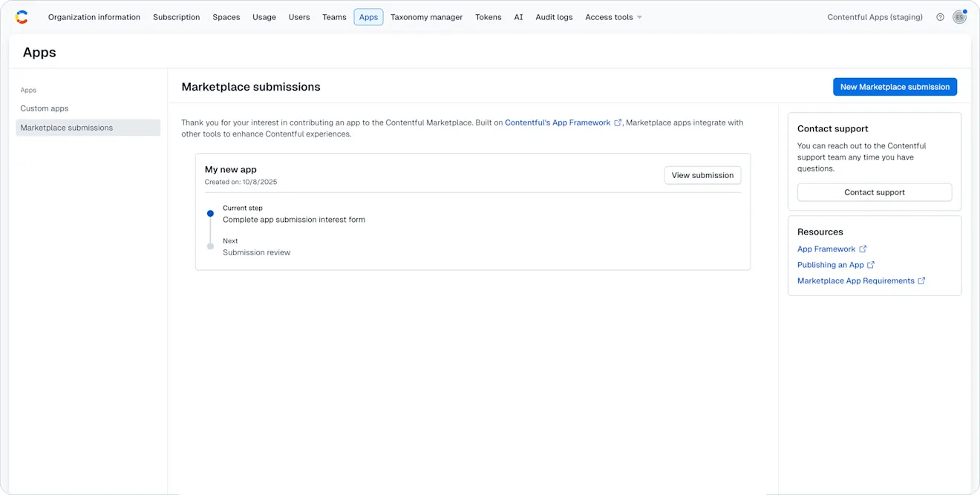Screen dimensions: 980x495
Task: Go to Tokens tab
Action: [489, 17]
